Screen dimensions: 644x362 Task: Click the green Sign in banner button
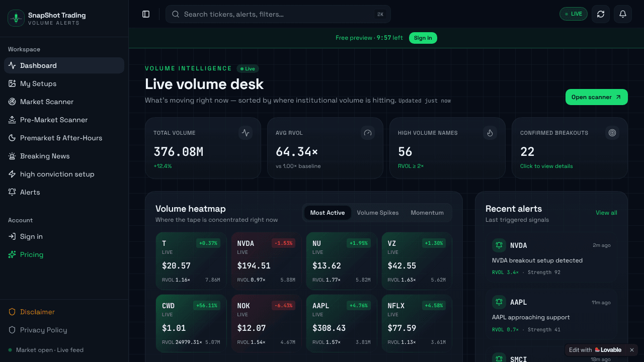click(423, 38)
